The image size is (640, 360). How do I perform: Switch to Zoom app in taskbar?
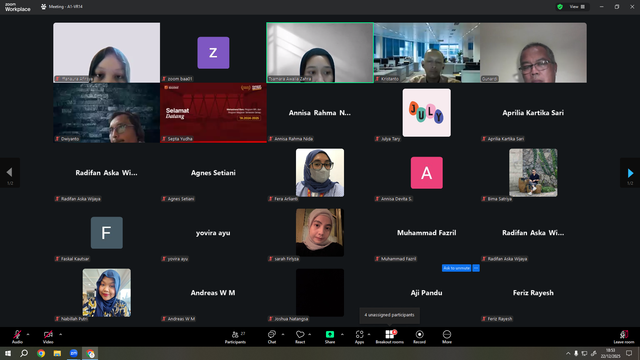tap(73, 353)
